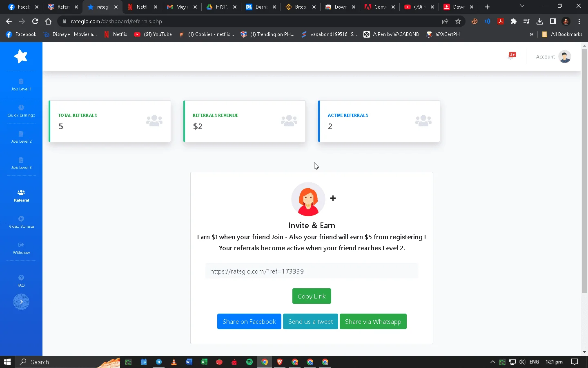The width and height of the screenshot is (588, 368).
Task: Open the browser profile avatar
Action: pos(566,21)
